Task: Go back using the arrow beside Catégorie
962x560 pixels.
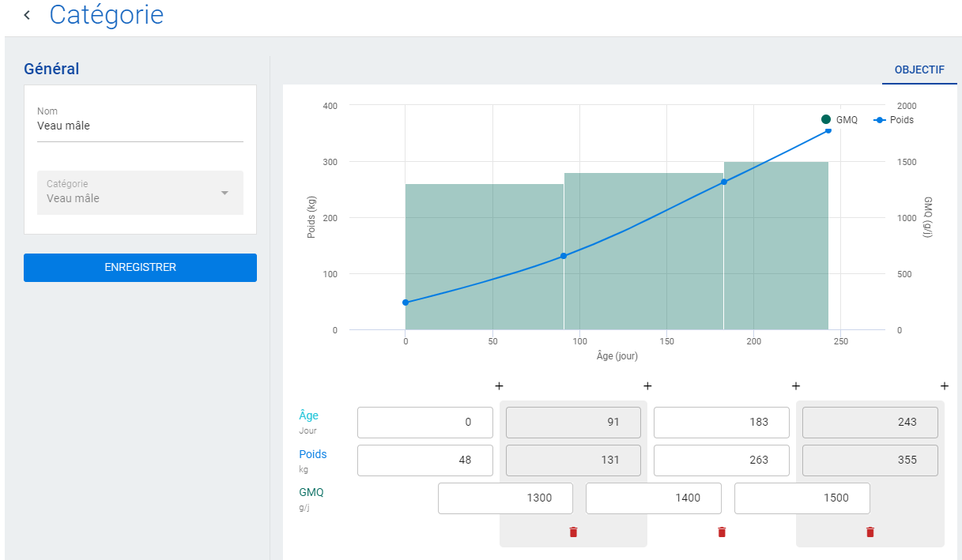Action: (x=27, y=15)
